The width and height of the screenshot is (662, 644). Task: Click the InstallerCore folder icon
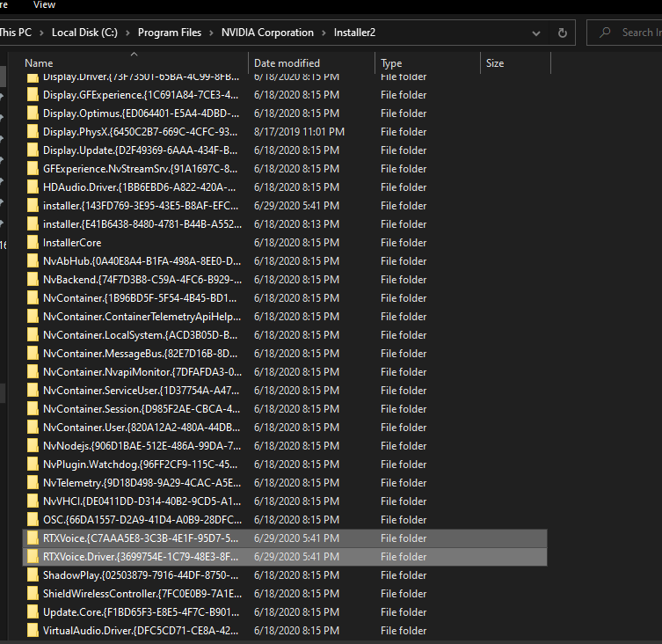click(x=33, y=243)
